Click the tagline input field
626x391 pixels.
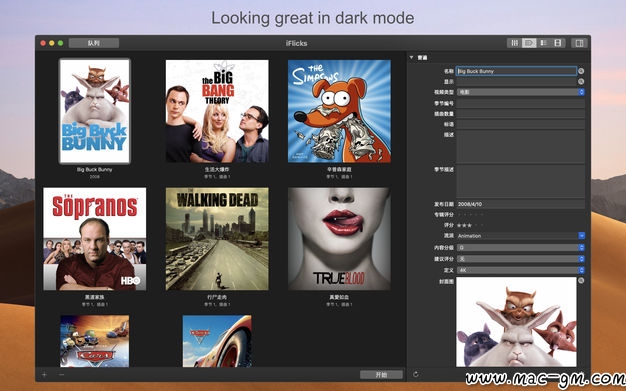tap(521, 124)
